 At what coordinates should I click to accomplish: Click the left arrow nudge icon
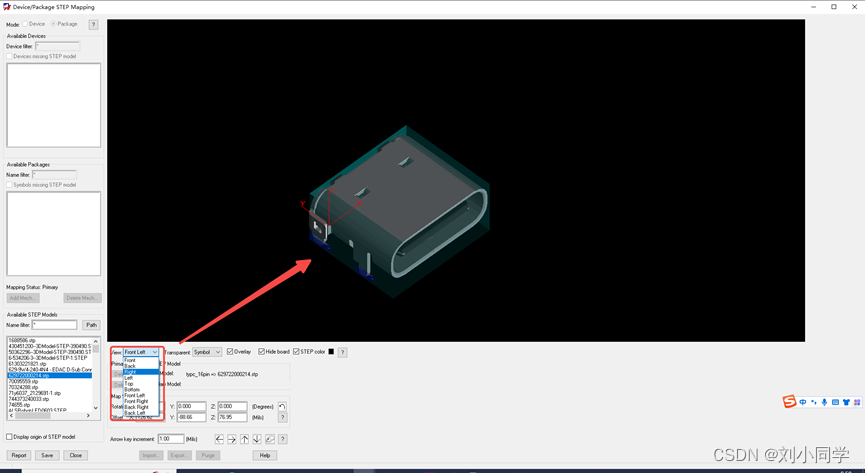pos(220,439)
